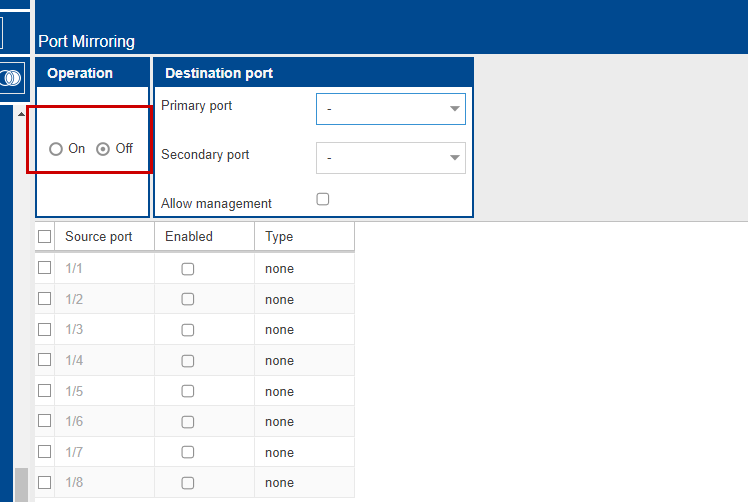
Task: Click the Enabled column header
Action: point(205,236)
